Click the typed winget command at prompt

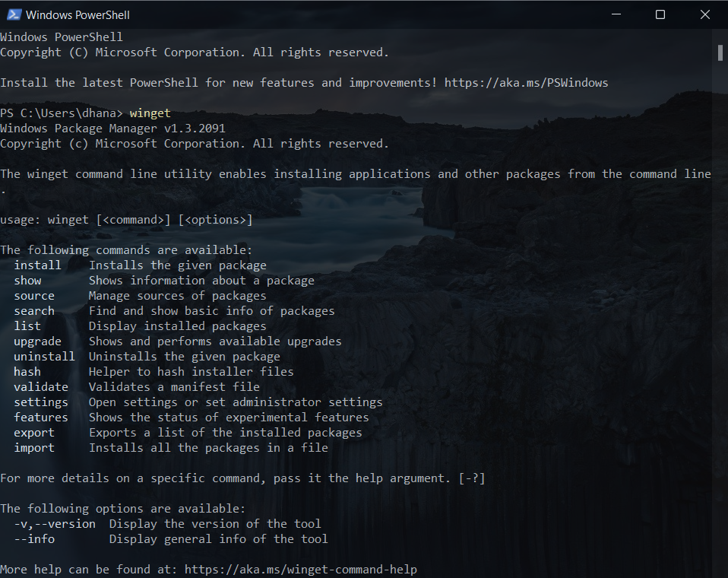click(150, 113)
